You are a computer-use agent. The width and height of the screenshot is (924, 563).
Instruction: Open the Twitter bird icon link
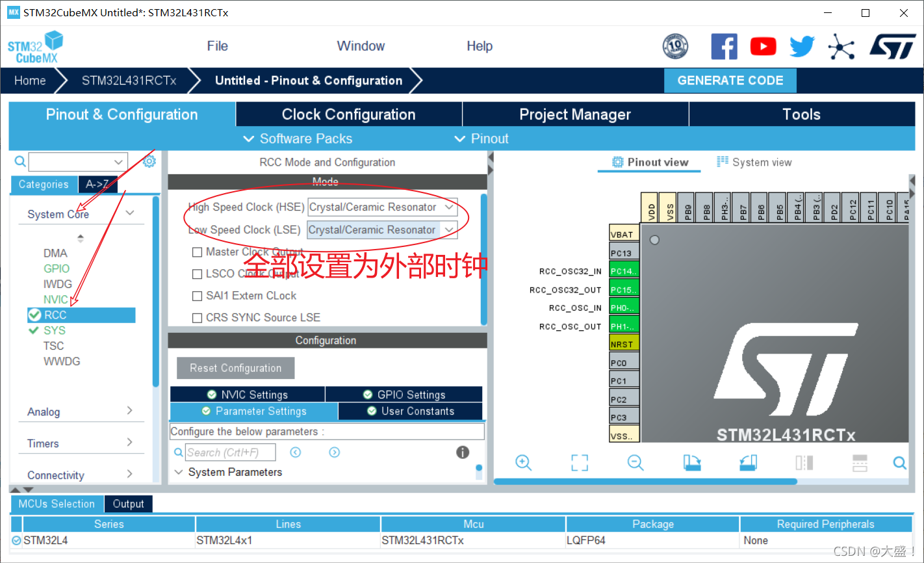coord(802,47)
